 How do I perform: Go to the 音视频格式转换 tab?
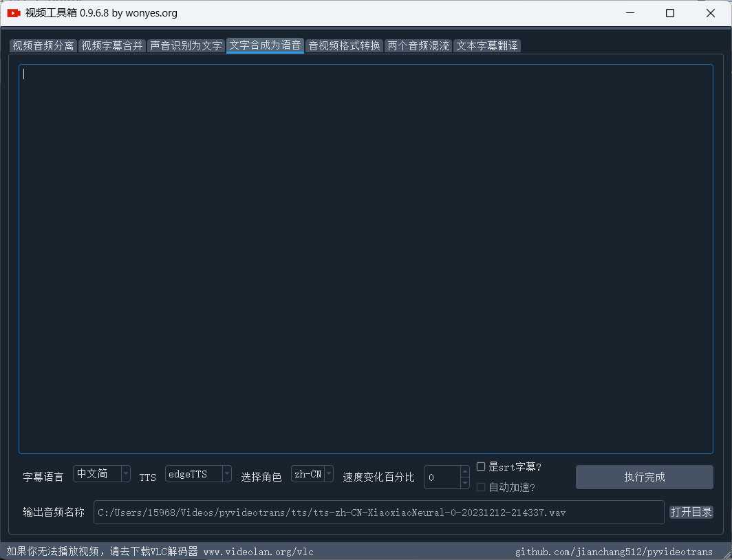[344, 46]
